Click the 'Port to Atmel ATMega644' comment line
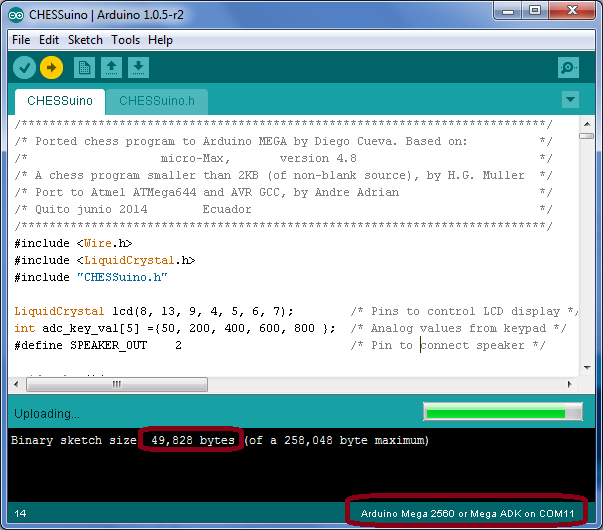Image resolution: width=603 pixels, height=530 pixels. 283,192
